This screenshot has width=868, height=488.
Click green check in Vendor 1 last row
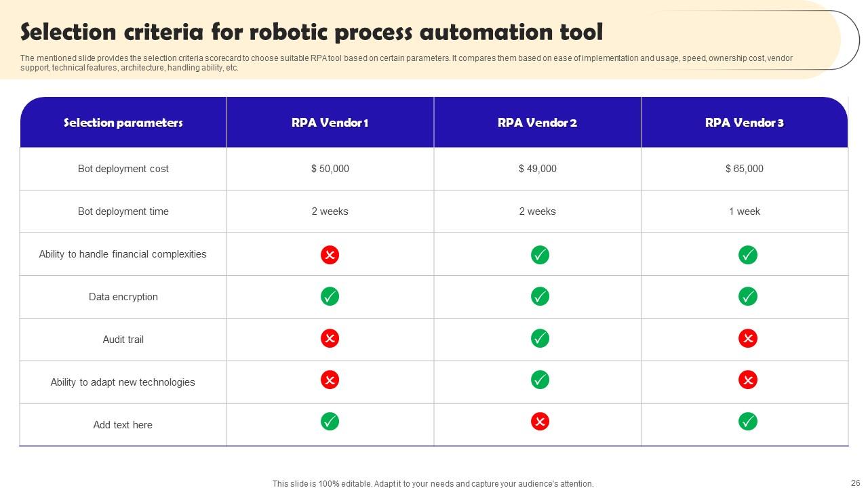pos(330,422)
